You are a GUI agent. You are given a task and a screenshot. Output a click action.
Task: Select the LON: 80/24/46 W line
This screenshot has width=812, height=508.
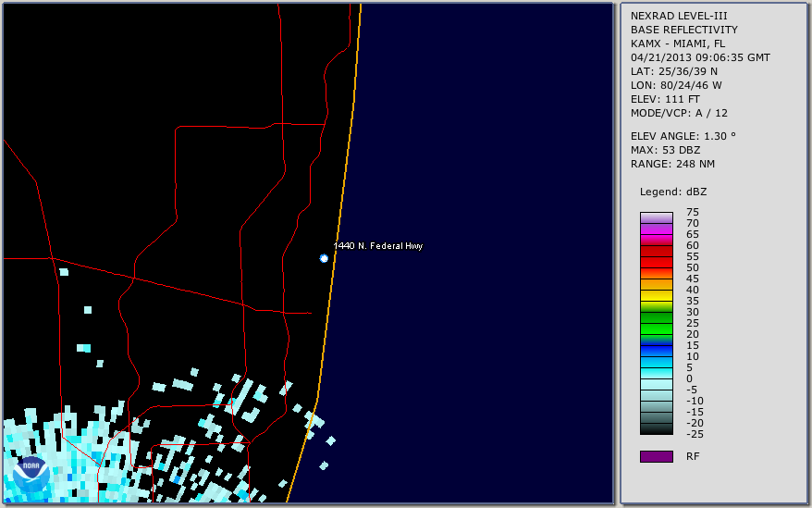(x=676, y=85)
